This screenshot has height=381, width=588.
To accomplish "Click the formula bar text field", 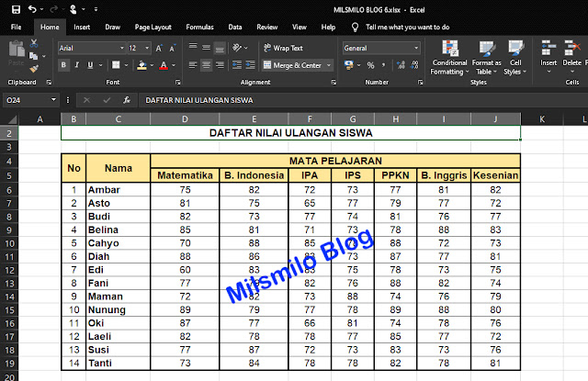I will (363, 100).
